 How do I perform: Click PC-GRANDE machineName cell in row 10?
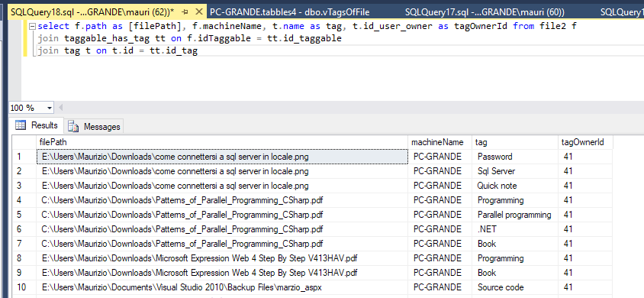(440, 287)
